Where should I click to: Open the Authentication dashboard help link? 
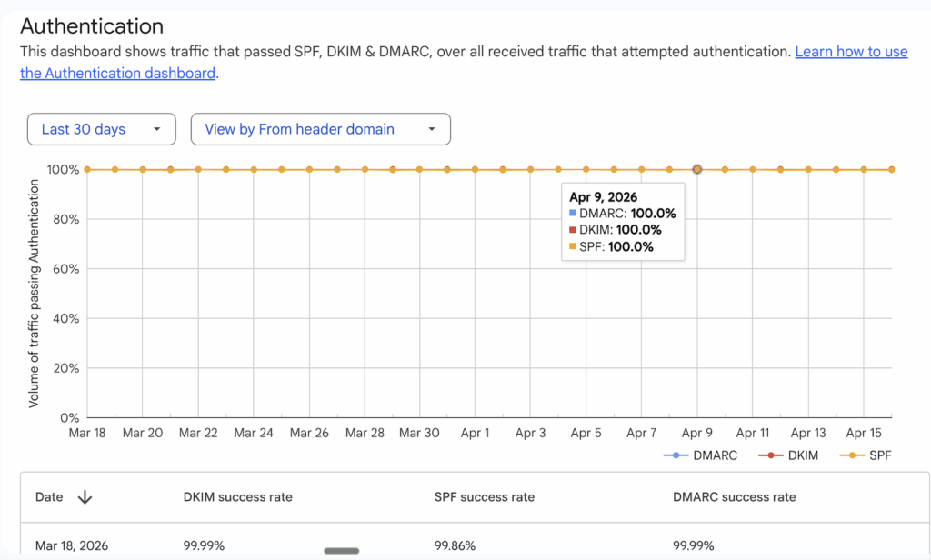click(851, 52)
